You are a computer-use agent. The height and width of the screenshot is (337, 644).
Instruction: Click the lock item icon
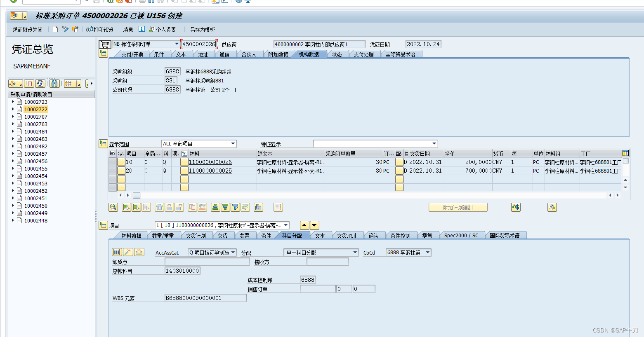tap(169, 207)
